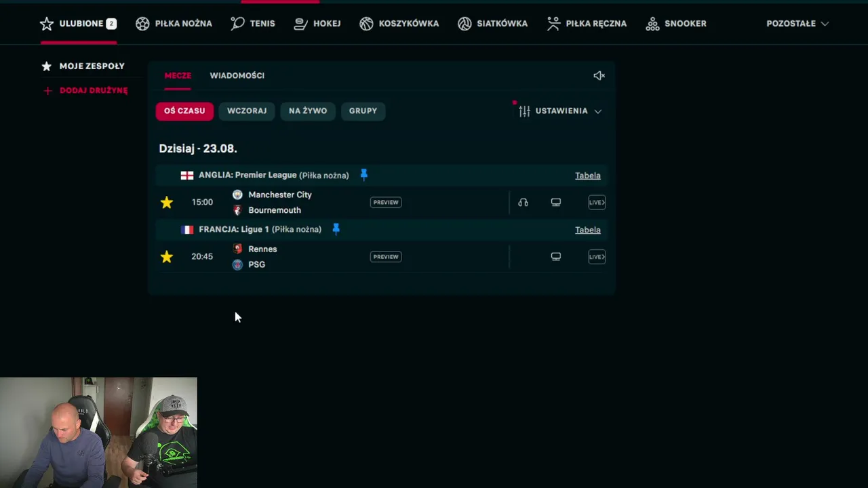
Task: Open the Ulubione menu label
Action: click(81, 24)
